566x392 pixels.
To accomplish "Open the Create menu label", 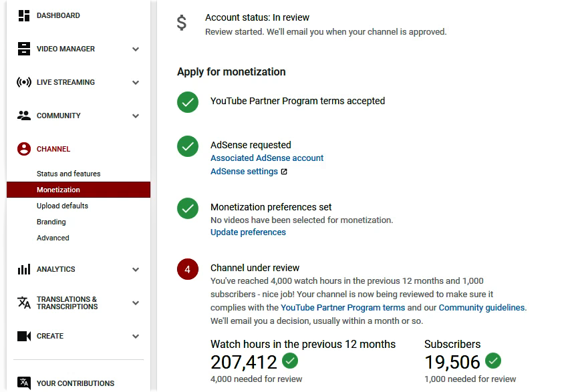I will click(50, 336).
